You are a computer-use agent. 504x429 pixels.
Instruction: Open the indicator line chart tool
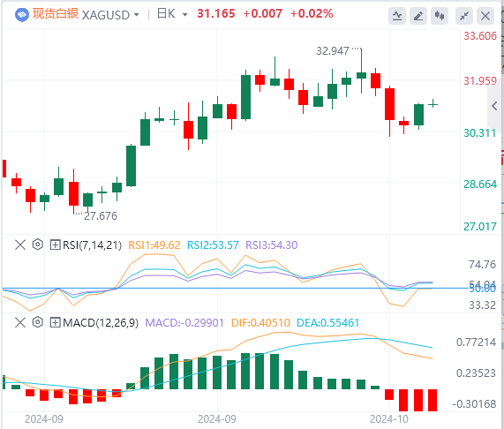click(x=397, y=15)
